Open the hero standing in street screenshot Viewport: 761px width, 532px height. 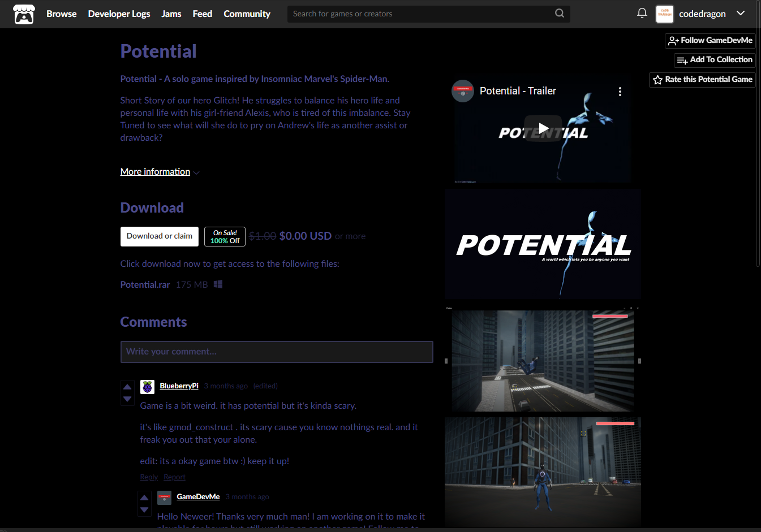coord(543,472)
